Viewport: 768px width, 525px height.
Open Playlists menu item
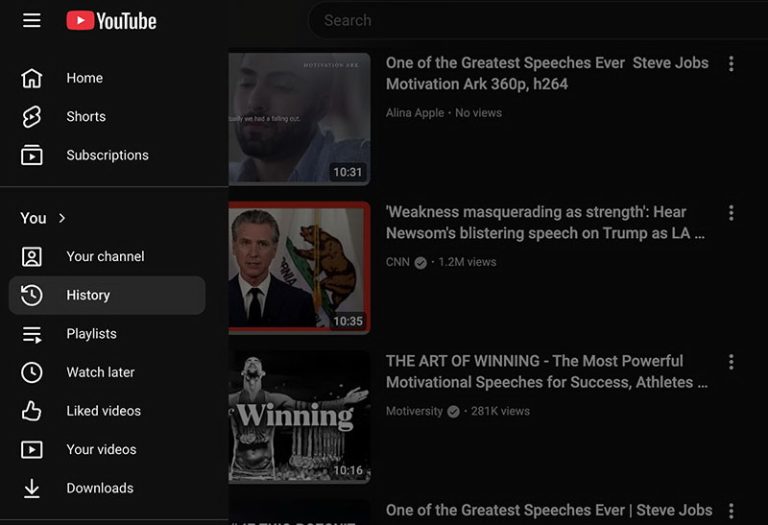pos(107,334)
